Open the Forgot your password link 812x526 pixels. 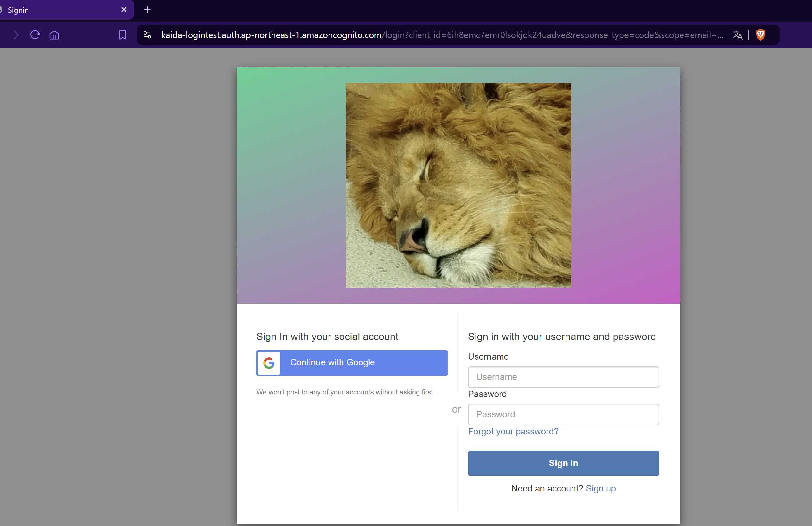513,431
